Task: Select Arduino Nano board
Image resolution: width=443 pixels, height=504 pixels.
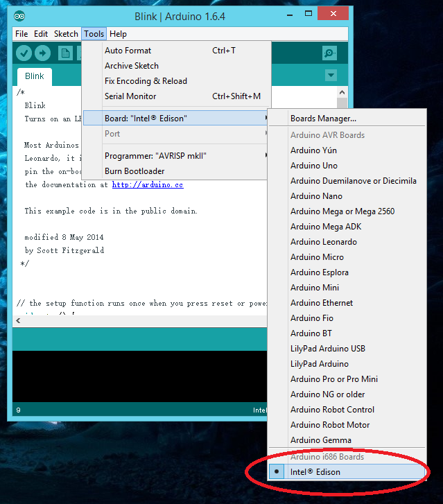Action: [x=347, y=196]
